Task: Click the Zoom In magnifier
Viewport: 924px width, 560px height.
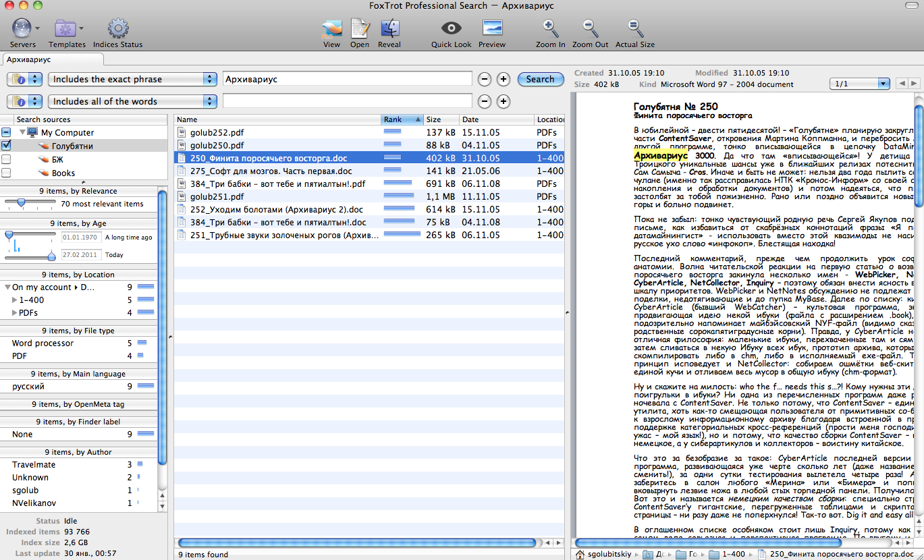Action: 551,29
